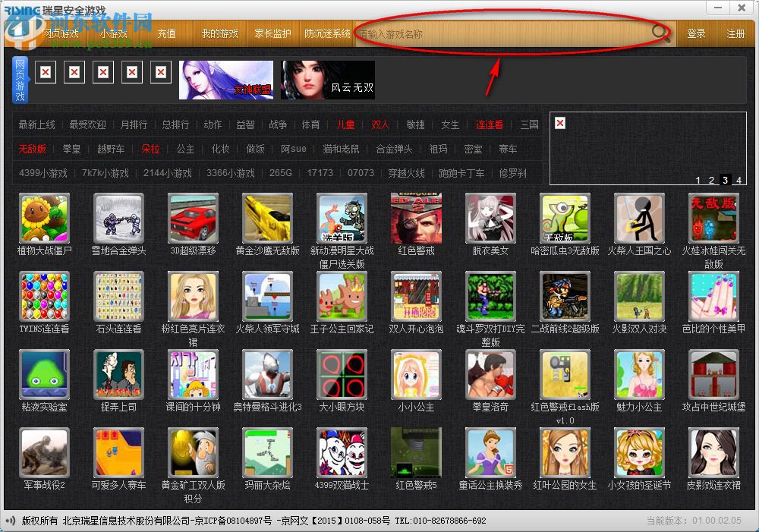Choose the 无敌版 tag link
The height and width of the screenshot is (532, 759).
tap(33, 149)
